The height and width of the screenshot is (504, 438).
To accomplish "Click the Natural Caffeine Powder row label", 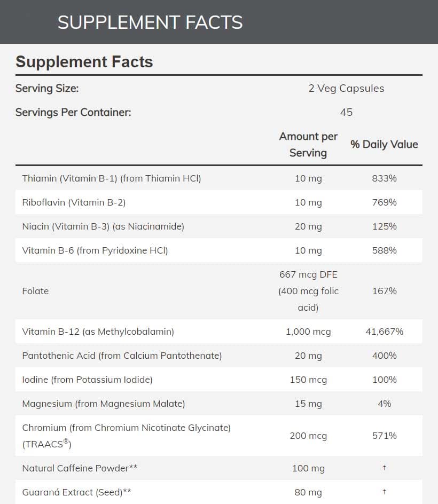I will pos(80,468).
